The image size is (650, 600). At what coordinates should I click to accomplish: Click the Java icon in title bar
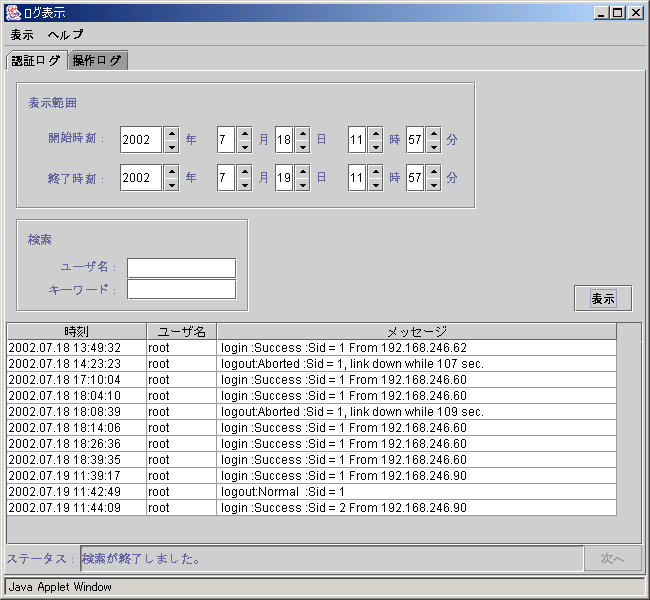(x=13, y=12)
